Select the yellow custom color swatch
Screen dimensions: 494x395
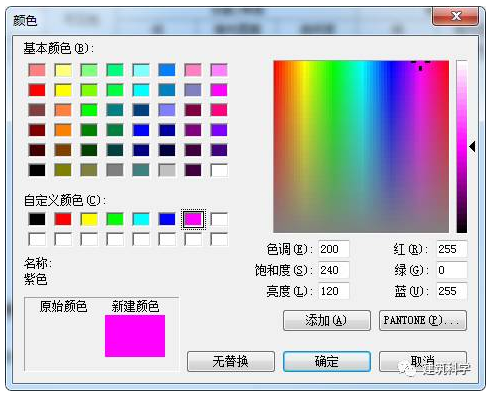(x=89, y=219)
